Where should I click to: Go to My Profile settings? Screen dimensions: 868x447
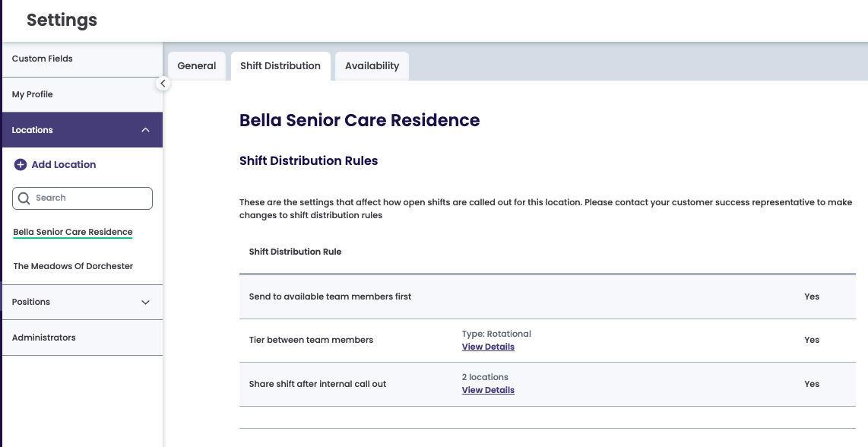tap(33, 94)
